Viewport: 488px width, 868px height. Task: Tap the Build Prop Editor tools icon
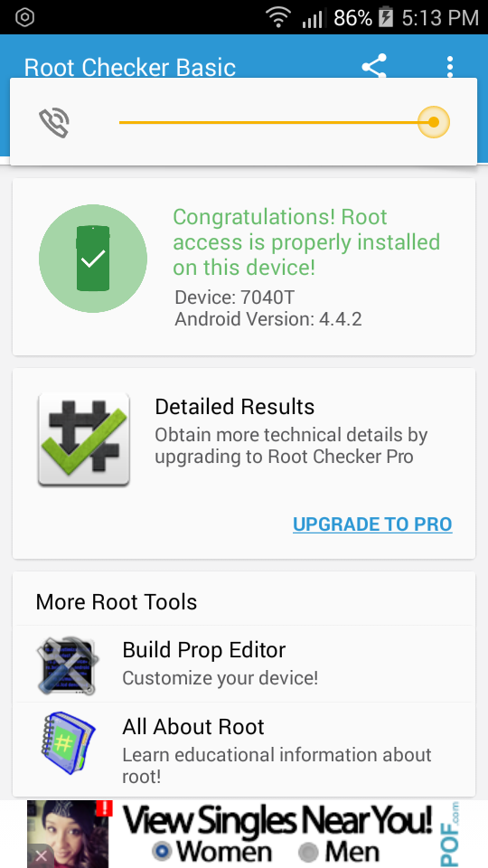click(68, 665)
